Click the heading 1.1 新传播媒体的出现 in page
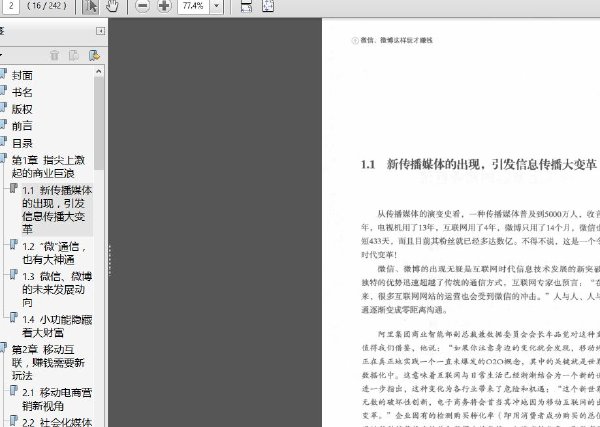 pyautogui.click(x=479, y=165)
